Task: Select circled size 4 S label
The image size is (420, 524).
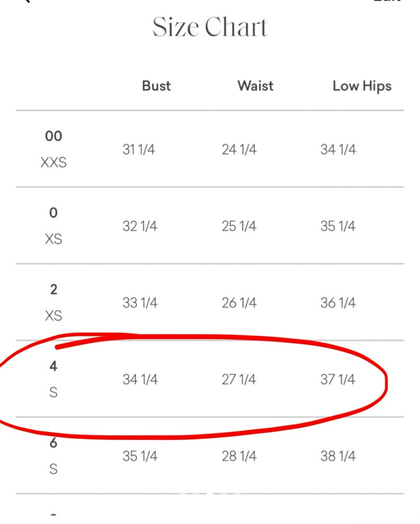Action: 53,379
